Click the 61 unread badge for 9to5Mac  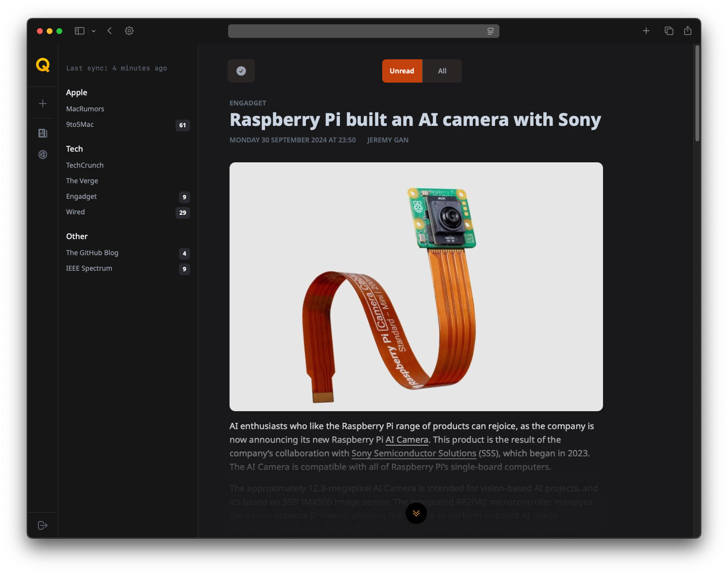183,125
